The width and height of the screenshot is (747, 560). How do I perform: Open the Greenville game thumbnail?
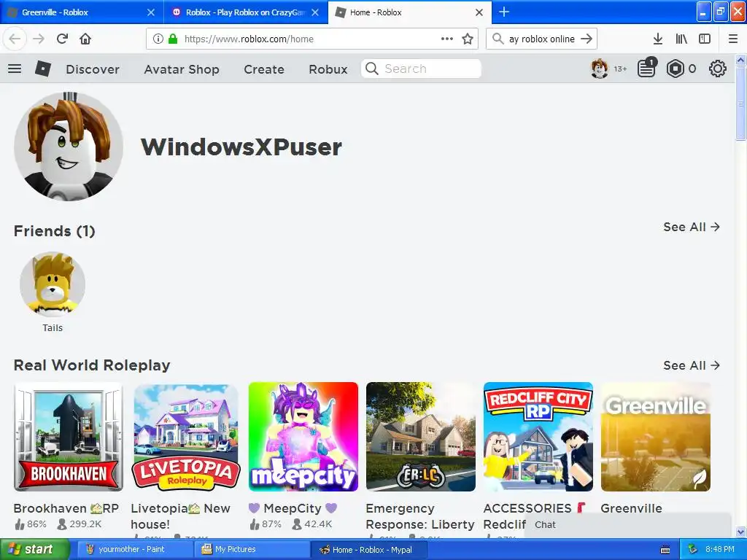[656, 437]
